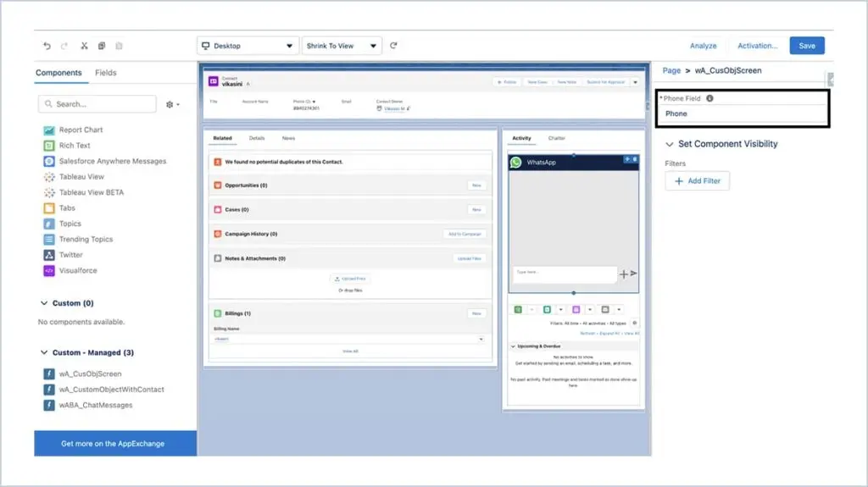Select the Tabs component icon
This screenshot has height=487, width=868.
[49, 208]
